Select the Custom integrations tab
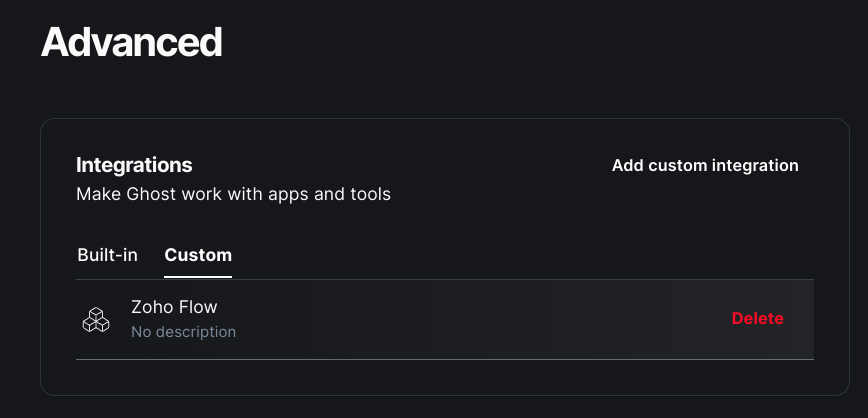Viewport: 868px width, 418px height. point(198,255)
